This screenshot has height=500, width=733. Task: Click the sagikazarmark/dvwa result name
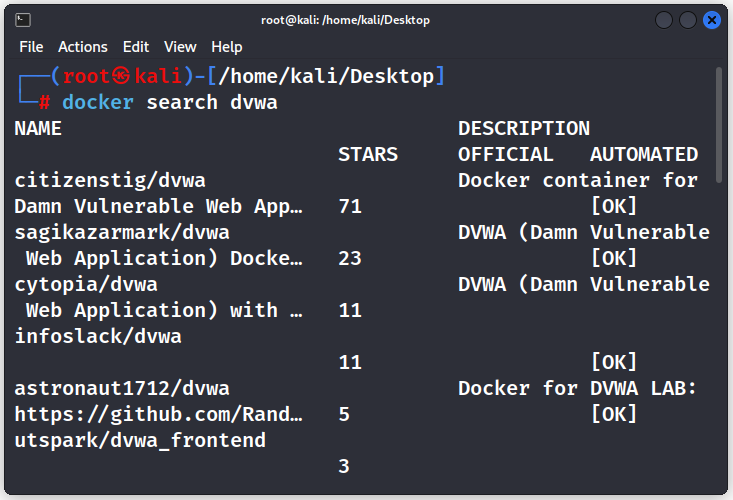pyautogui.click(x=122, y=232)
